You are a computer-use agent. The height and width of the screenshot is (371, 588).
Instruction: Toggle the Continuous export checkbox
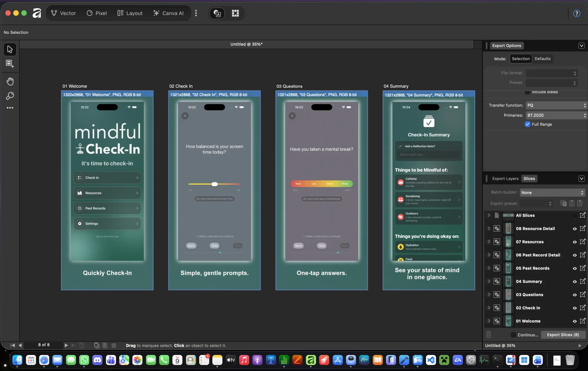(513, 335)
